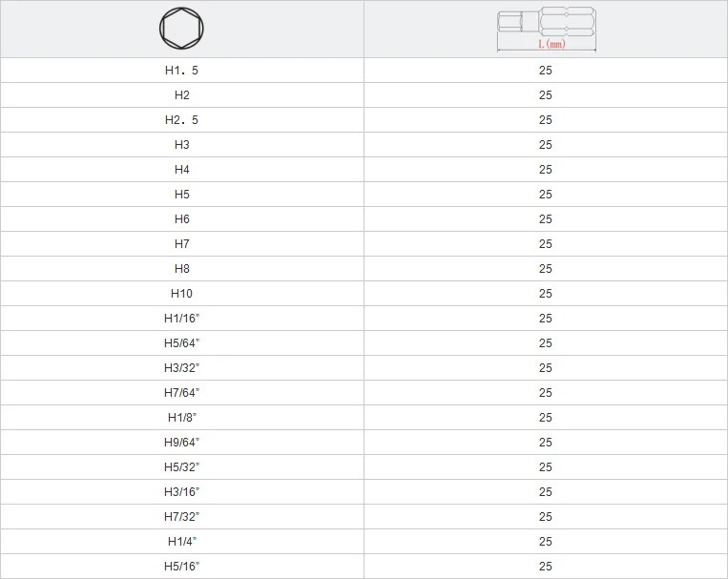The height and width of the screenshot is (579, 728).
Task: Click the H1/4" size cell
Action: 181,542
